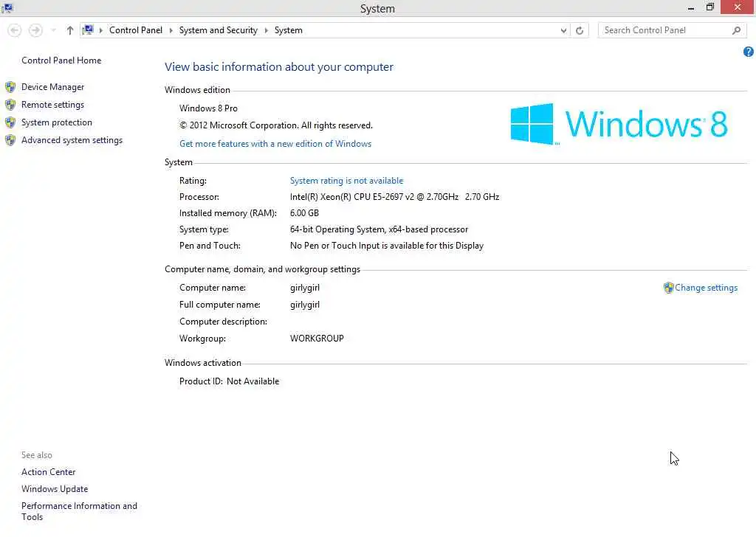756x537 pixels.
Task: Click the Back navigation arrow
Action: tap(15, 30)
